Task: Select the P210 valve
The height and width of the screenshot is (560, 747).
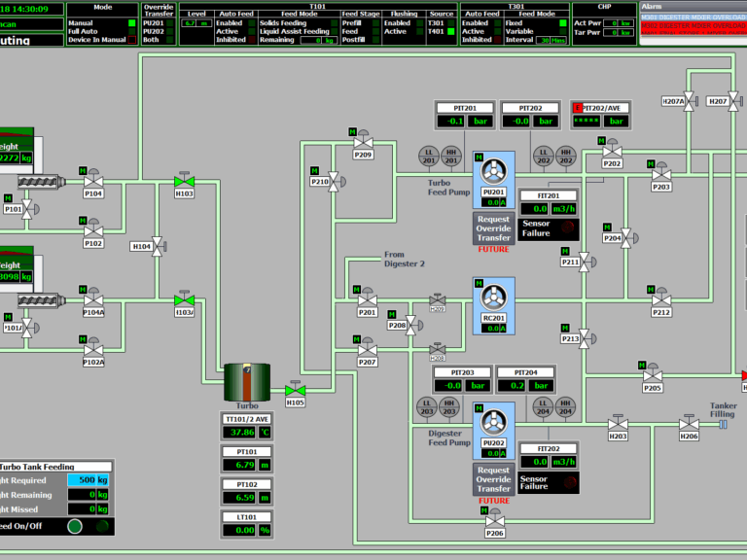Action: pyautogui.click(x=336, y=182)
